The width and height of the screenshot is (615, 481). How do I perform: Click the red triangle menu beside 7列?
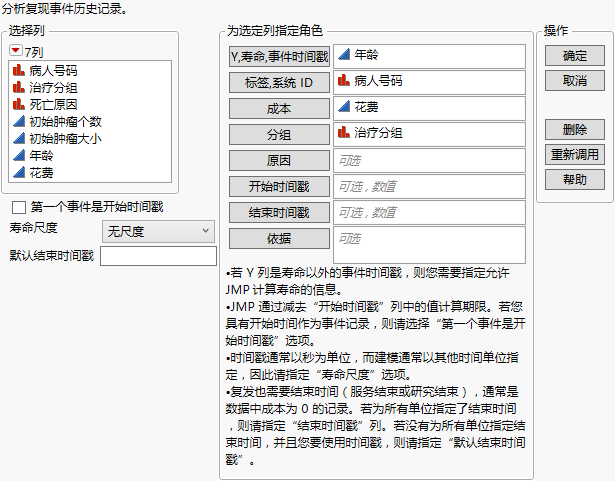(x=16, y=51)
